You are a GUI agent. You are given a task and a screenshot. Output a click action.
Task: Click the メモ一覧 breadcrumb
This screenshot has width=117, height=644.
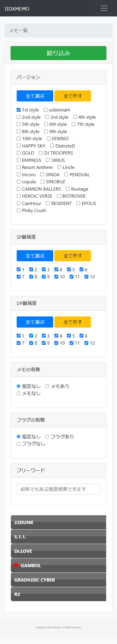click(x=19, y=30)
